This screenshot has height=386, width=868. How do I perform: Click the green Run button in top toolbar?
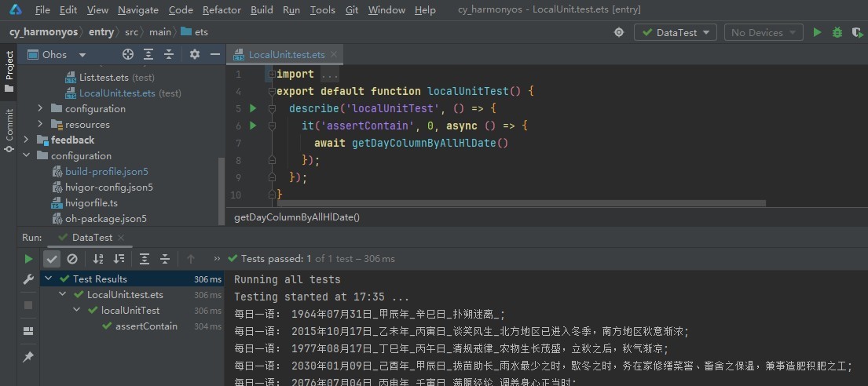pos(817,32)
